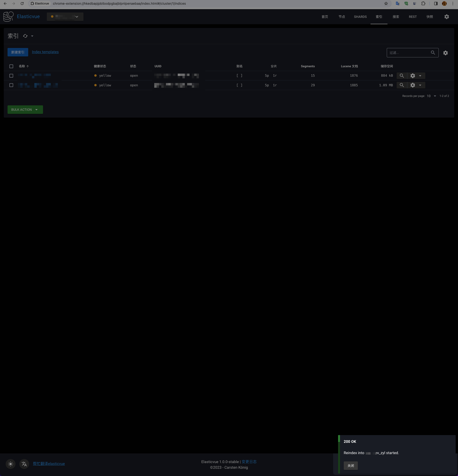Open the browser extensions puzzle icon
The width and height of the screenshot is (458, 476).
click(423, 4)
